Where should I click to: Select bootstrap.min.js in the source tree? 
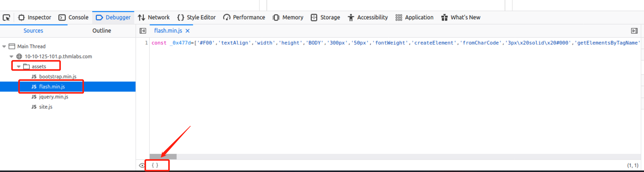click(x=57, y=77)
